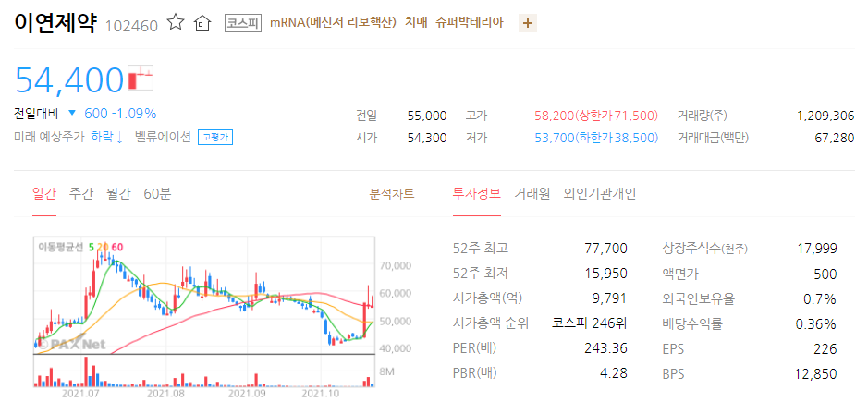
Task: Click the stock name 이연제약
Action: tap(55, 23)
